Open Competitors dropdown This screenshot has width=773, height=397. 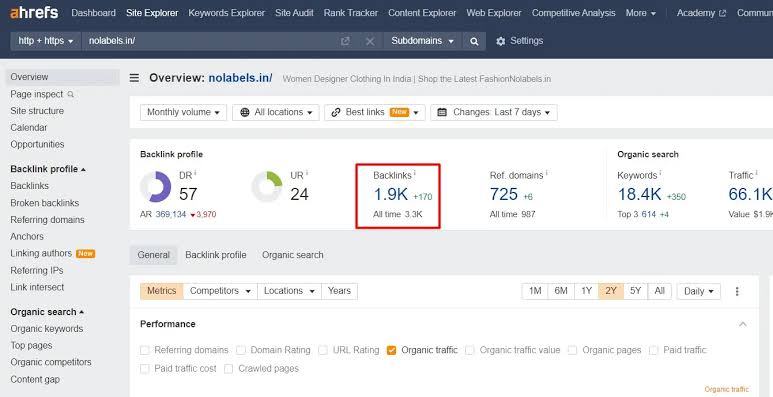(220, 291)
